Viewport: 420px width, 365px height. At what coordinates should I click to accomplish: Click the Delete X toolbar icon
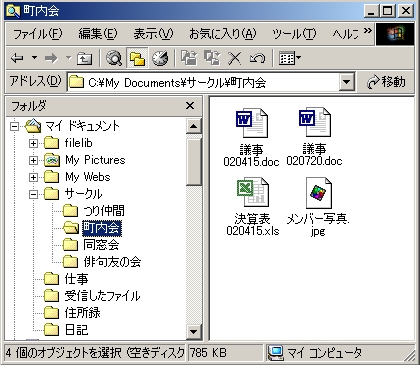point(235,59)
